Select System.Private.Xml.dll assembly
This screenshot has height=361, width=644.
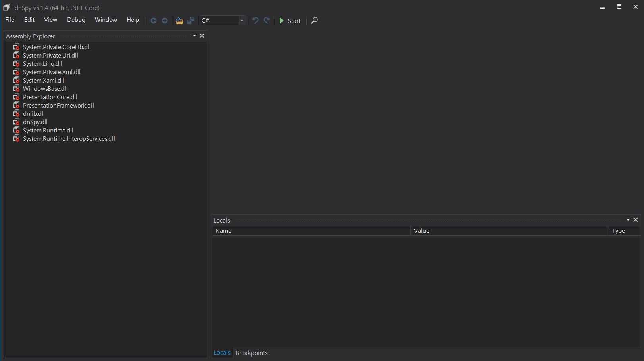coord(52,72)
